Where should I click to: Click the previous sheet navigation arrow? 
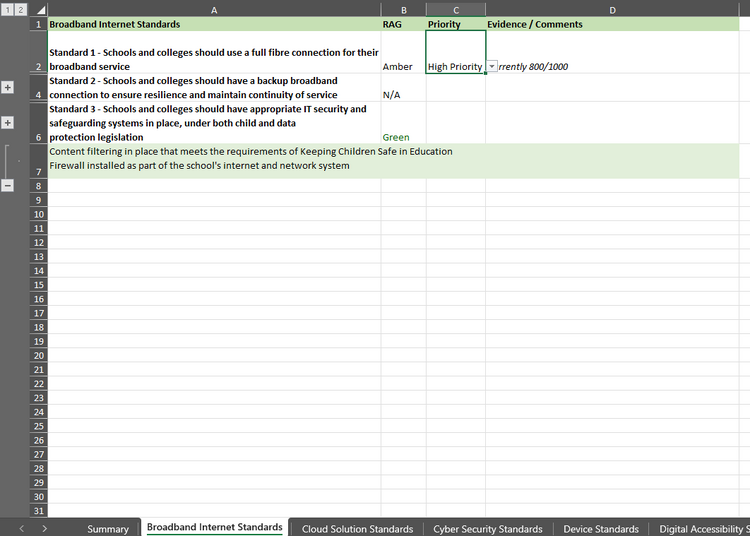(x=22, y=528)
